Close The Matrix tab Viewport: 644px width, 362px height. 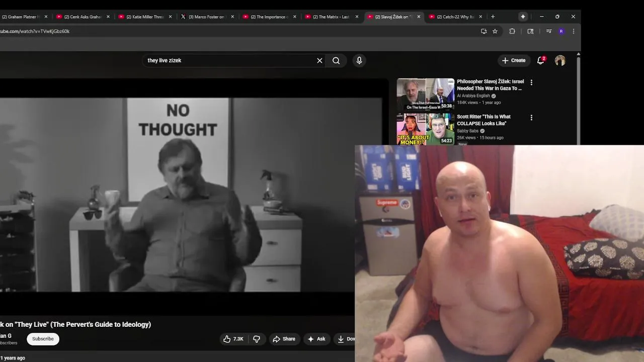click(357, 17)
